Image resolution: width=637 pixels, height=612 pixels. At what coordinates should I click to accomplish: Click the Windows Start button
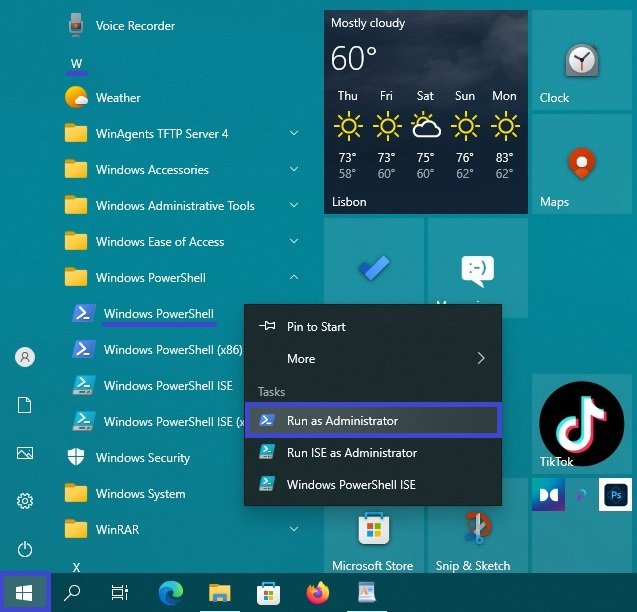point(24,593)
